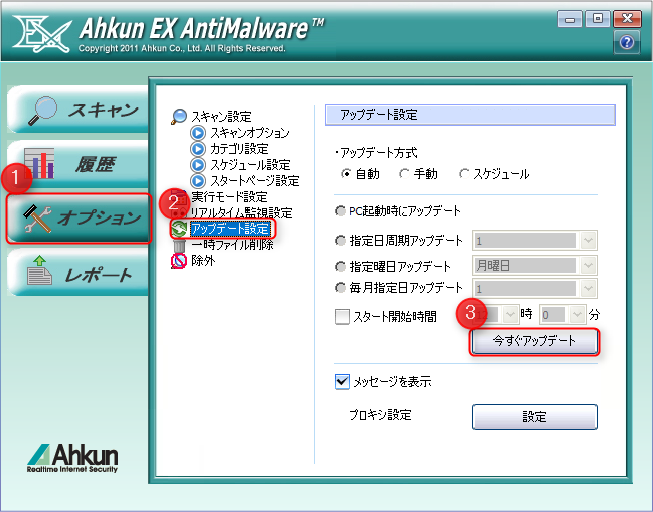
Task: Click the trash can icon of 一時ファイル削除
Action: 179,245
